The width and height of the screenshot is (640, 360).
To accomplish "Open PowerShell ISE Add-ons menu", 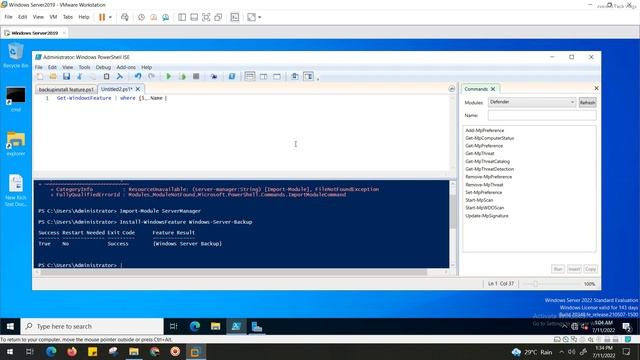I will click(126, 67).
